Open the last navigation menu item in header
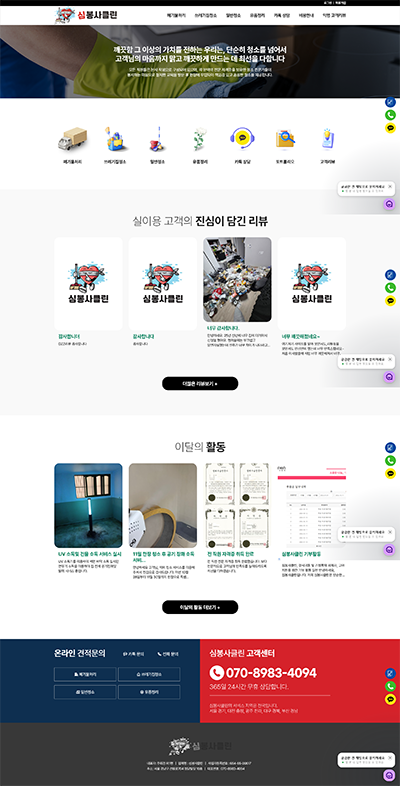 tap(334, 16)
